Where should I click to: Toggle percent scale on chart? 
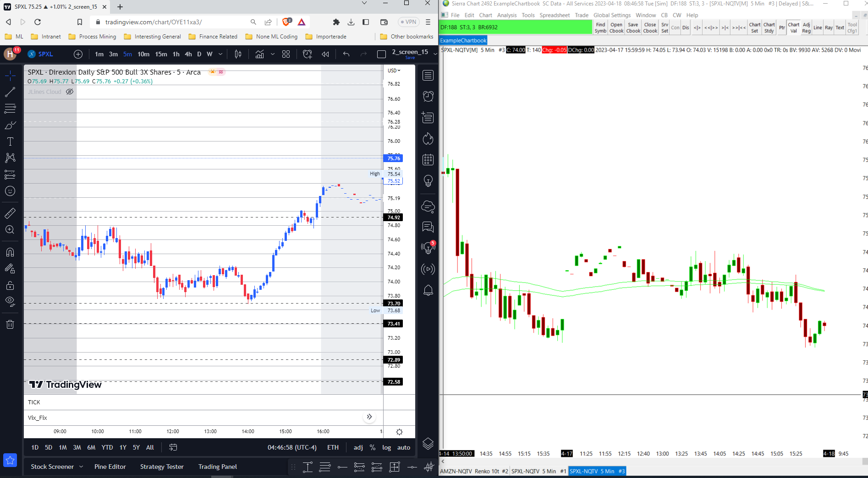373,447
